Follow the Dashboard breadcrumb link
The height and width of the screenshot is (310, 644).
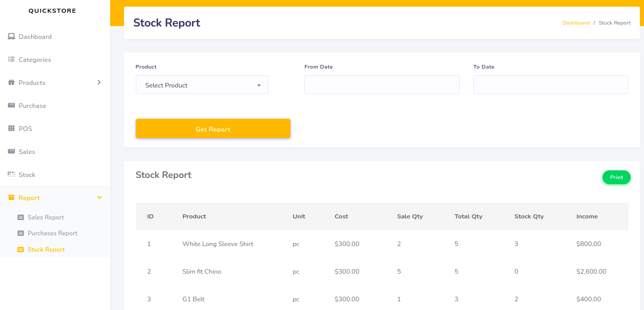point(576,23)
